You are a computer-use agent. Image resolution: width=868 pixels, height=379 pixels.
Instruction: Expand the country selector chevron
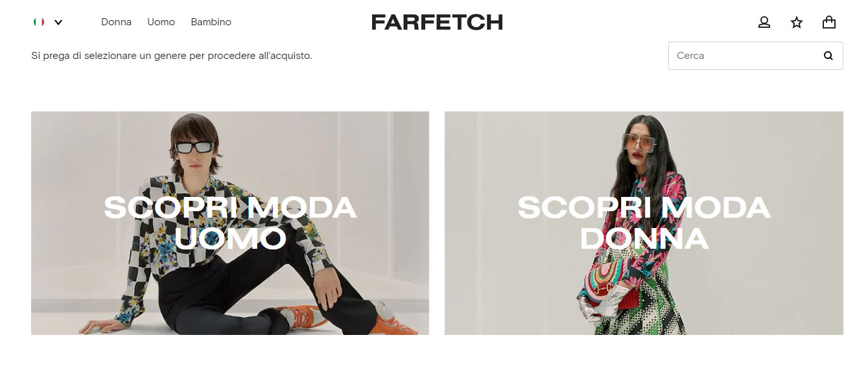58,22
